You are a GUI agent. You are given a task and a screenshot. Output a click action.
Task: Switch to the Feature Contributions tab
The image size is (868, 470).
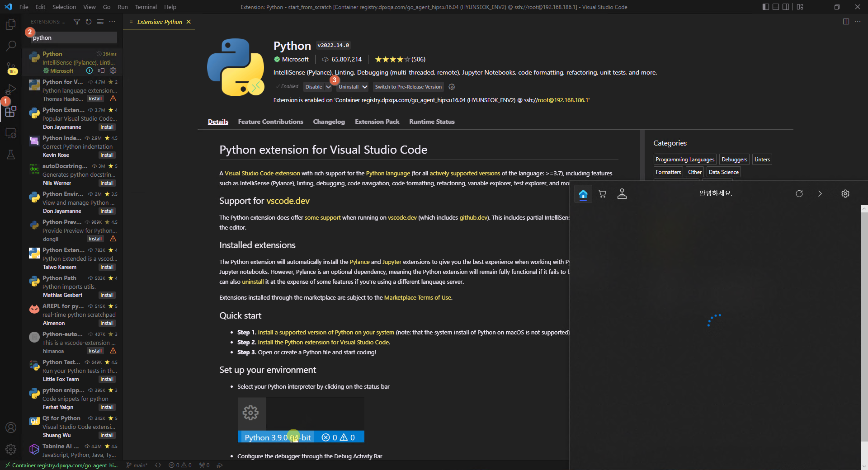pos(270,122)
